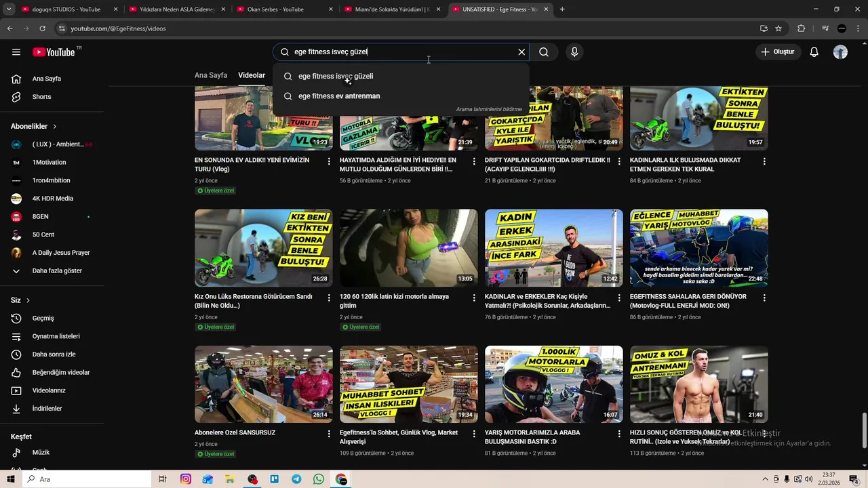868x488 pixels.
Task: Open options for 'Egefitness'la Sohbet' video
Action: (x=474, y=434)
